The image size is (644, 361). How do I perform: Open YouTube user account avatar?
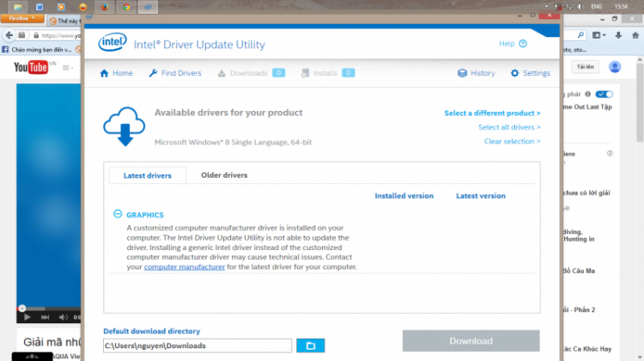pyautogui.click(x=615, y=66)
